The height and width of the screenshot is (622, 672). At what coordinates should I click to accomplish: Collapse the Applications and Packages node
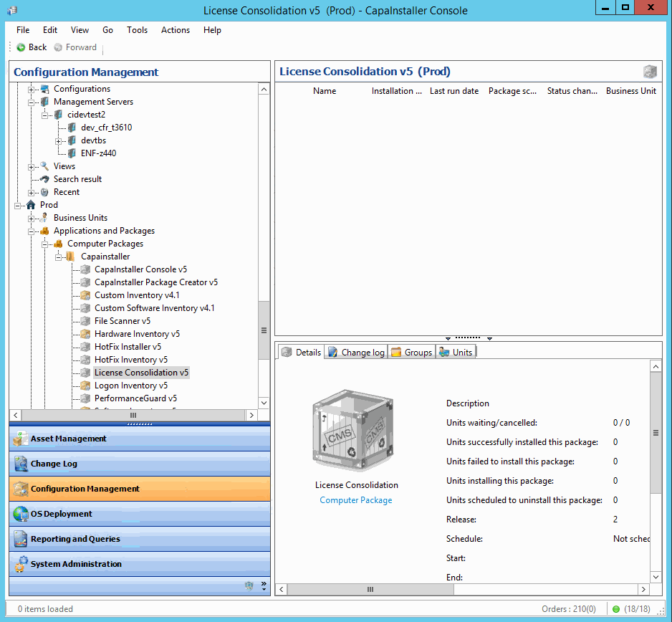point(32,231)
